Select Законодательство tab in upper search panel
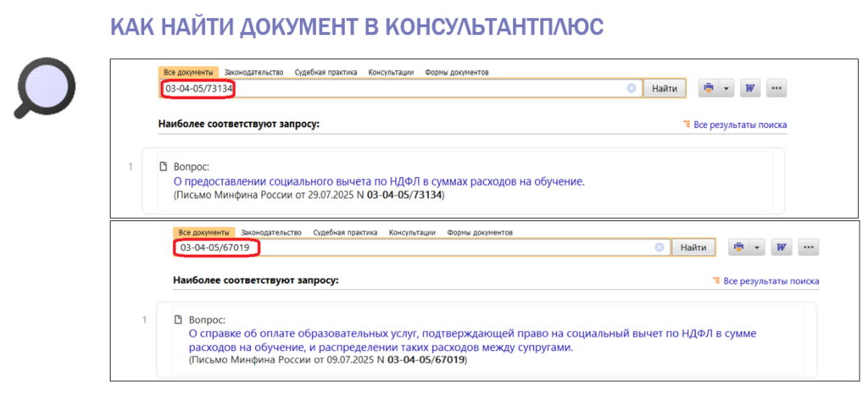This screenshot has height=394, width=868. [254, 73]
